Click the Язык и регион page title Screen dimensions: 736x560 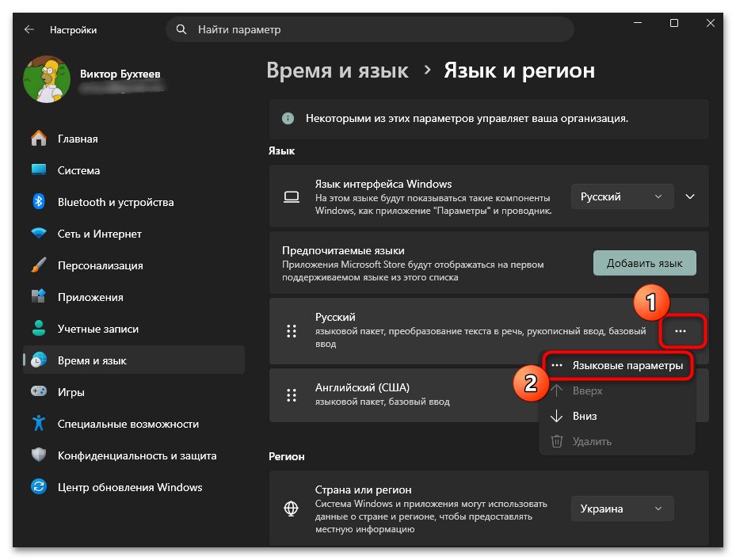(x=519, y=70)
